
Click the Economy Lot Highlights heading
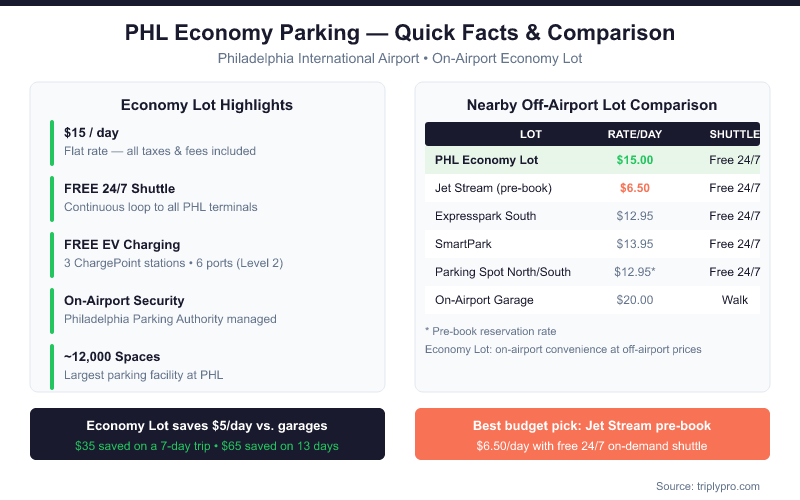pos(207,105)
